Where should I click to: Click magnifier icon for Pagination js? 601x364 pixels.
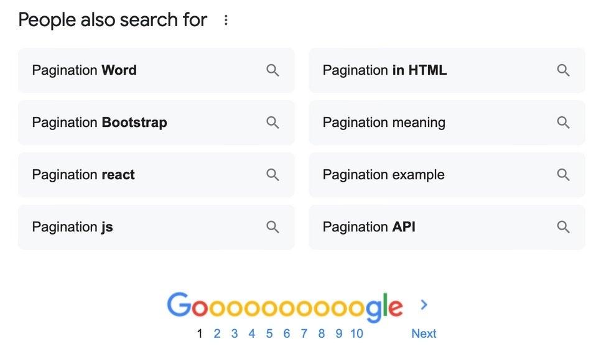pyautogui.click(x=273, y=227)
